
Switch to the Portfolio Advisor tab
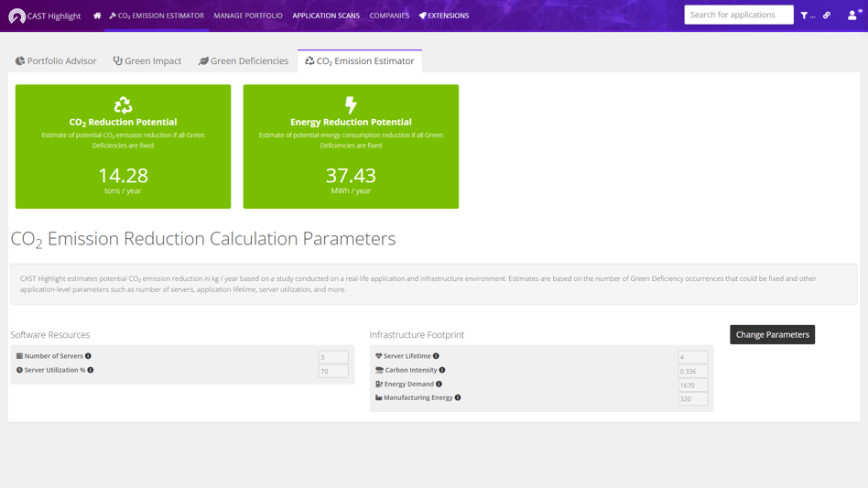[56, 61]
